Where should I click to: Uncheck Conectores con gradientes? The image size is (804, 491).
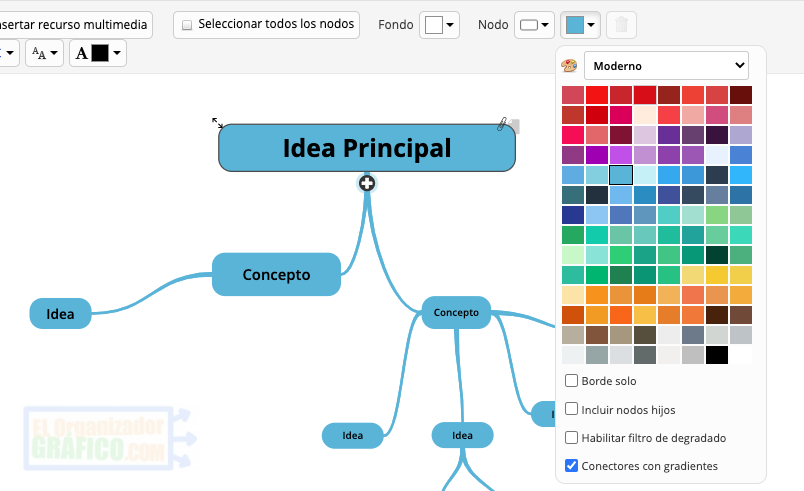coord(572,465)
